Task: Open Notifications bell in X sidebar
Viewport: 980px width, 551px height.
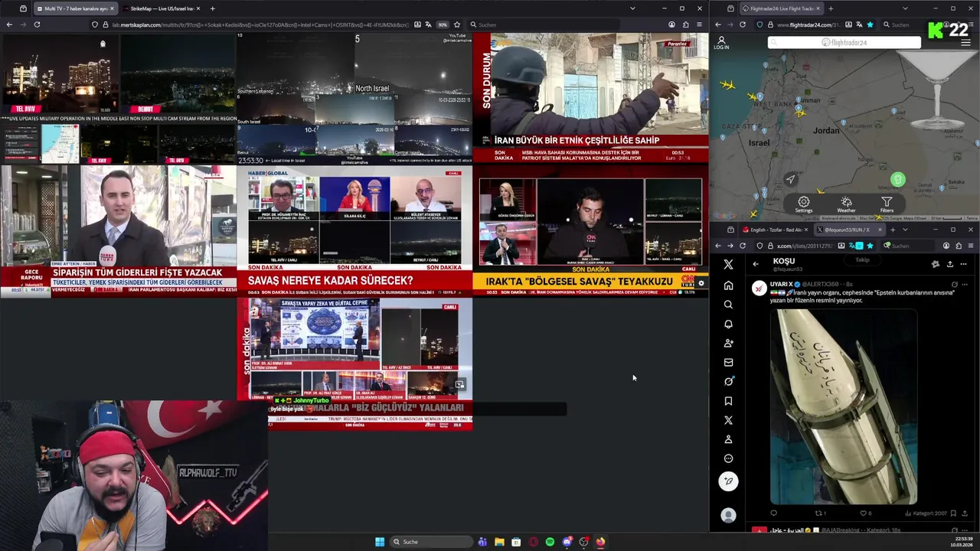Action: point(728,324)
